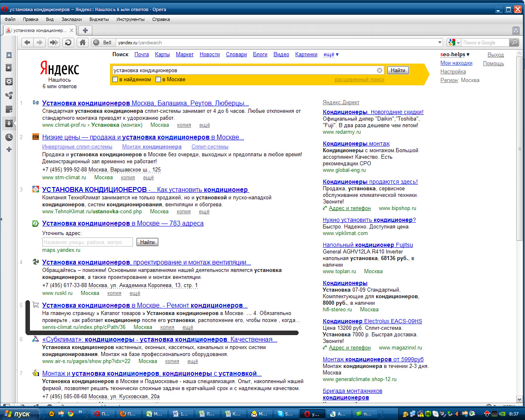Open 'копия' cached link for servis-climat.ru
This screenshot has width=525, height=420.
click(x=167, y=327)
